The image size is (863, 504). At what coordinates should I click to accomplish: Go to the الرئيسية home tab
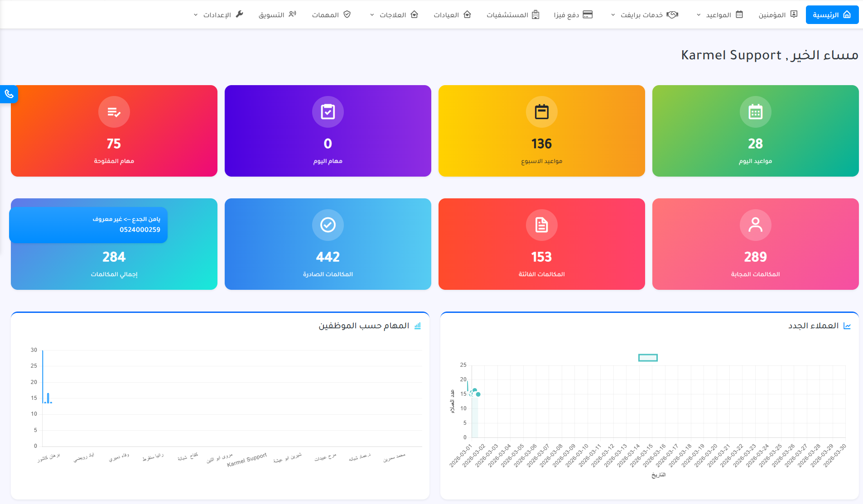pyautogui.click(x=832, y=15)
